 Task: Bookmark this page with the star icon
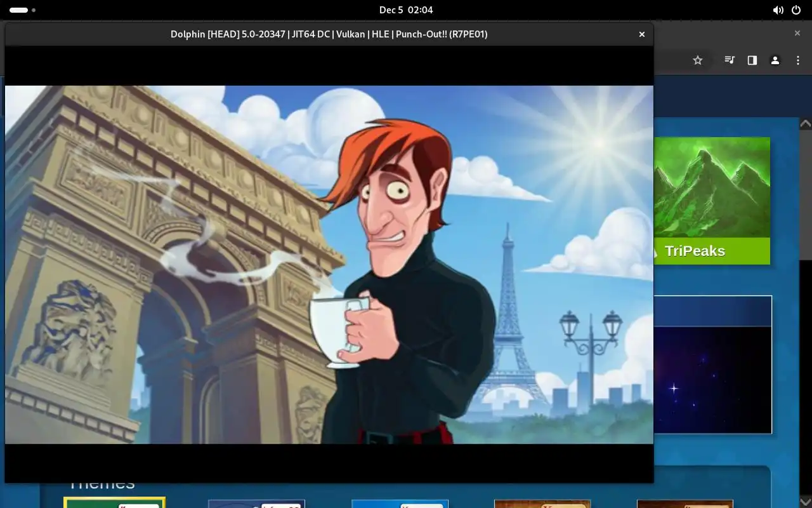point(698,60)
